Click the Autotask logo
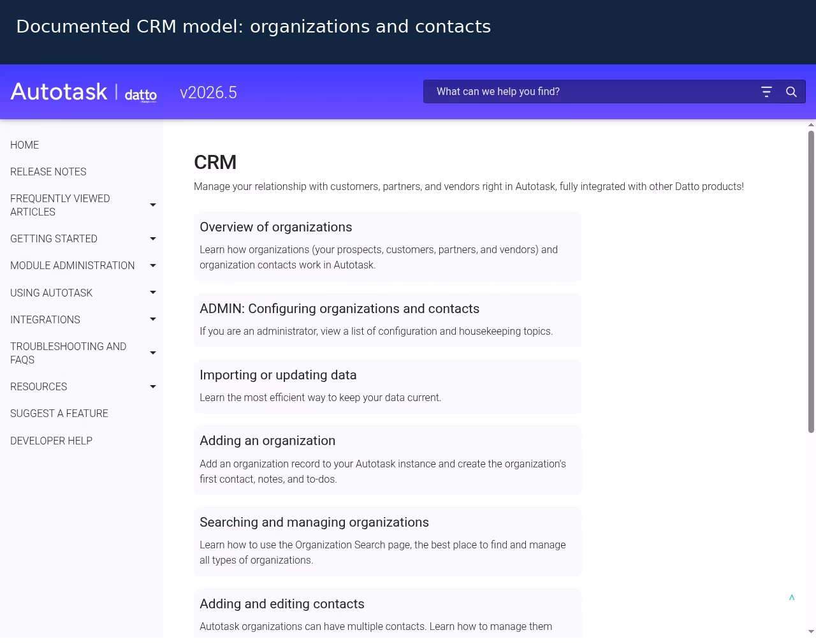Viewport: 816px width, 644px height. [x=59, y=92]
